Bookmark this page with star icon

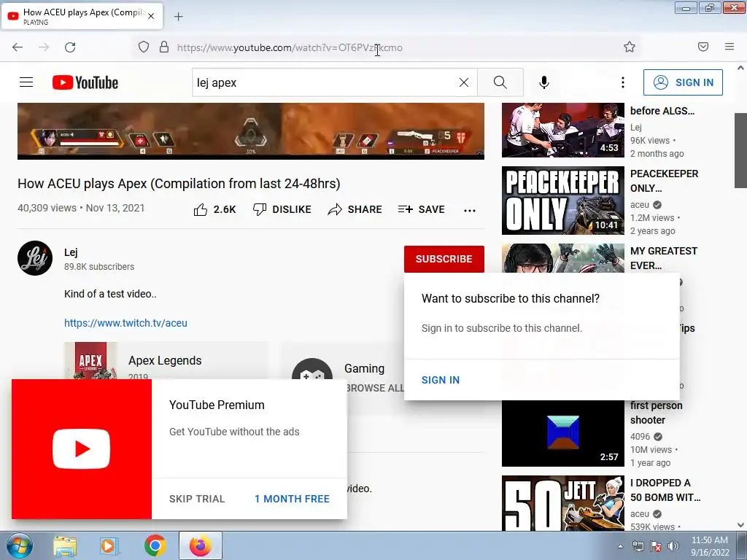pyautogui.click(x=630, y=47)
